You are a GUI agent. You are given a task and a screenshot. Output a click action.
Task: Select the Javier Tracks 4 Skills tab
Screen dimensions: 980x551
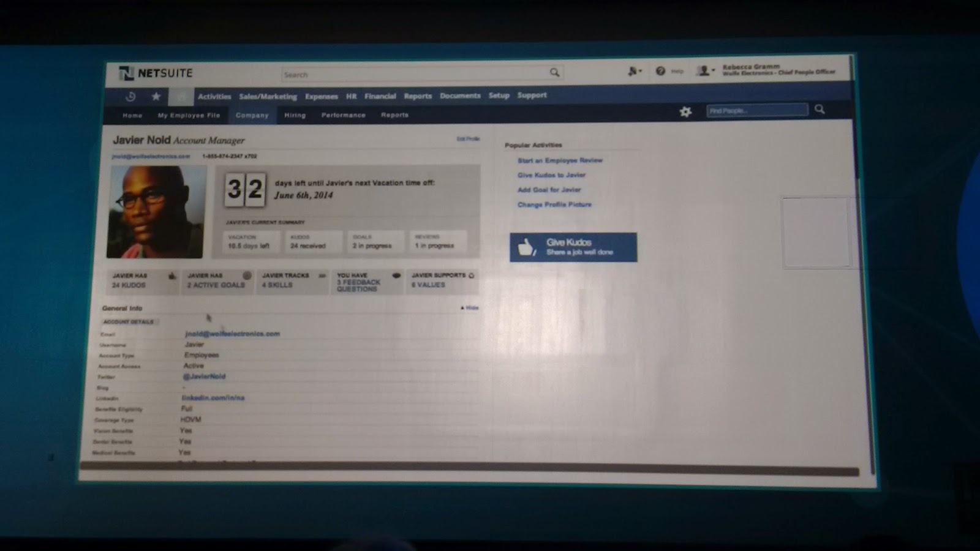click(x=293, y=281)
